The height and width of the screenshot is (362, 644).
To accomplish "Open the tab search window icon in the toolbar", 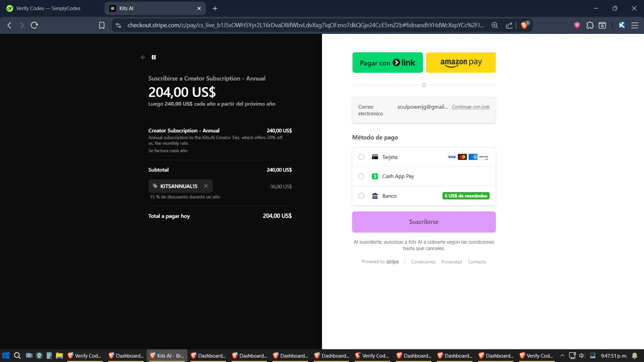I will 602,25.
